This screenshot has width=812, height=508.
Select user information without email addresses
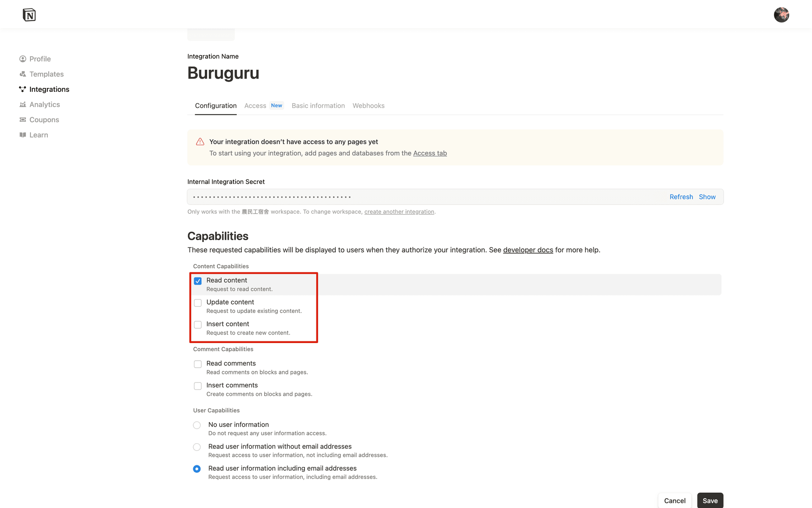tap(197, 447)
